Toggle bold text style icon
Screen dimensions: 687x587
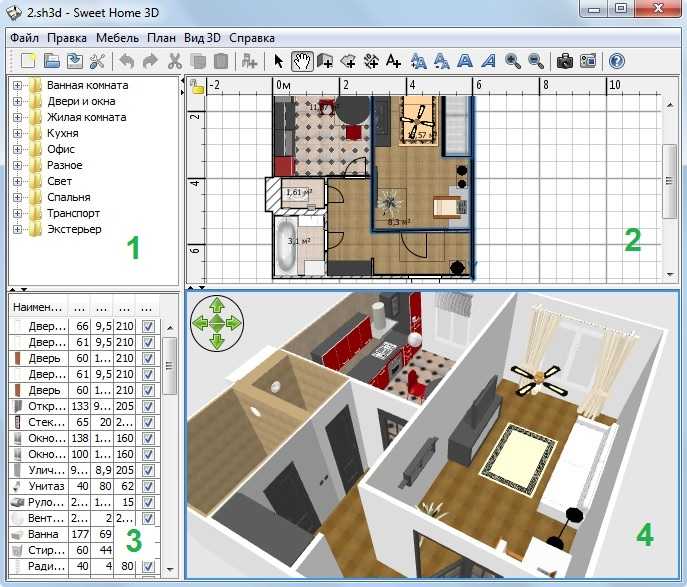point(465,61)
